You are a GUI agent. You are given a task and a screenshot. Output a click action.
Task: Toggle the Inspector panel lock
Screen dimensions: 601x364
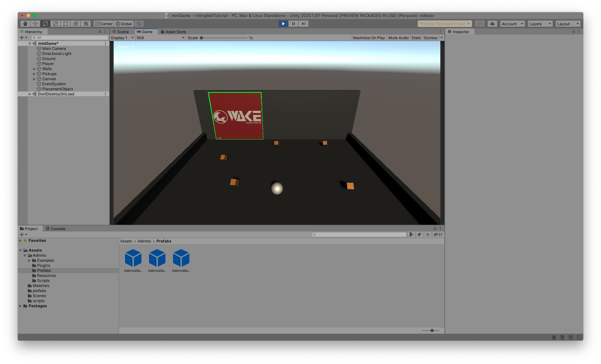pyautogui.click(x=574, y=32)
